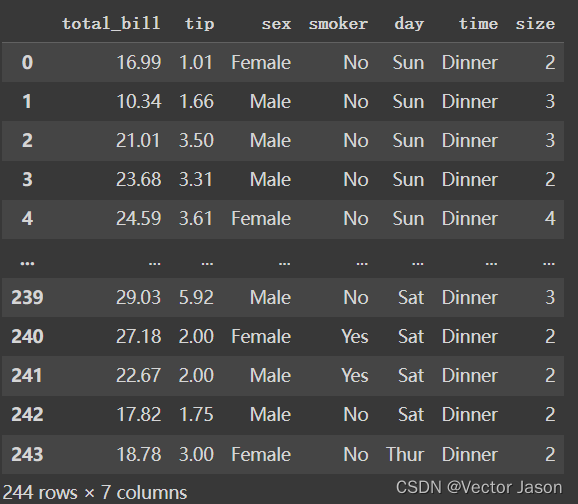Select Dinner in row 243
The width and height of the screenshot is (578, 504).
click(470, 454)
